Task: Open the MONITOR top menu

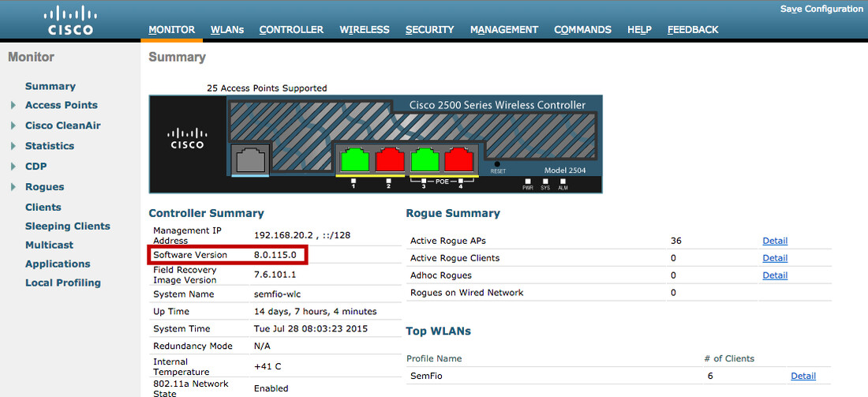Action: point(171,30)
